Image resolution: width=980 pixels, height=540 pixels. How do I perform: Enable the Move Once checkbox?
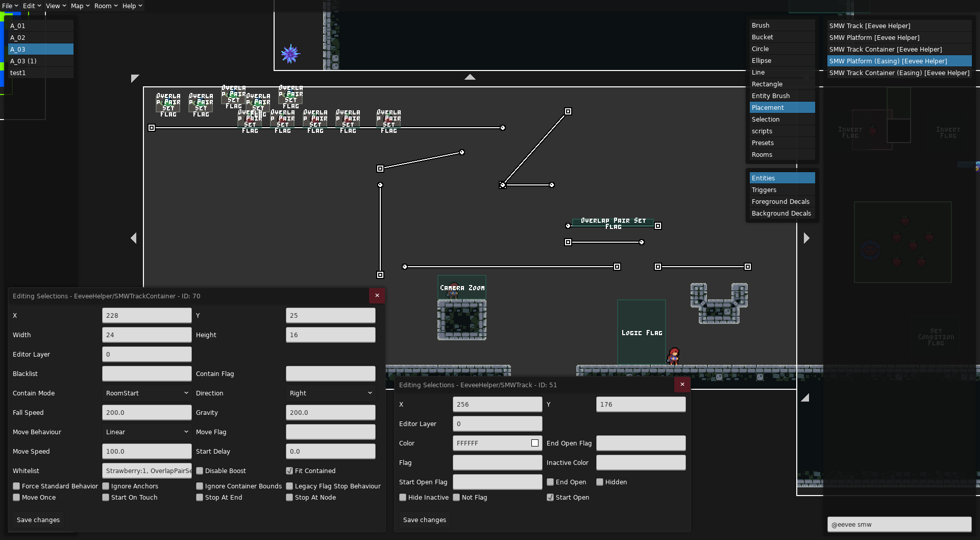coord(16,498)
